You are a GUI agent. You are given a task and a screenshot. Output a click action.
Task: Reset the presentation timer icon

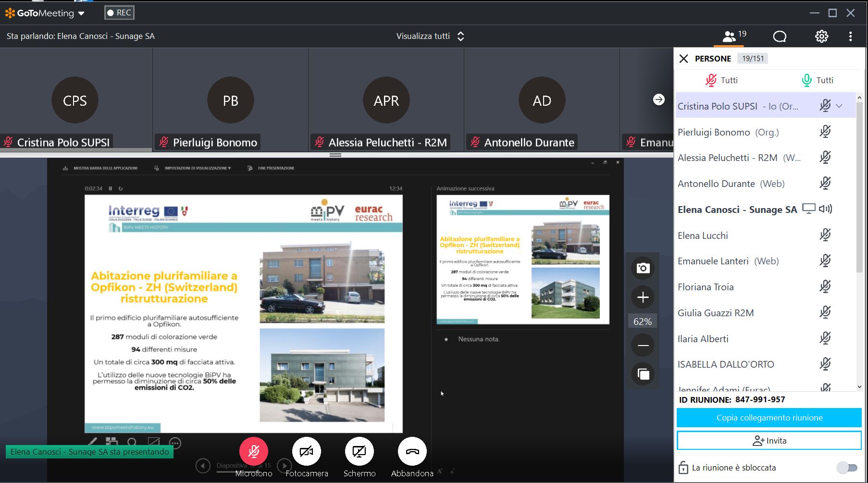pos(121,188)
